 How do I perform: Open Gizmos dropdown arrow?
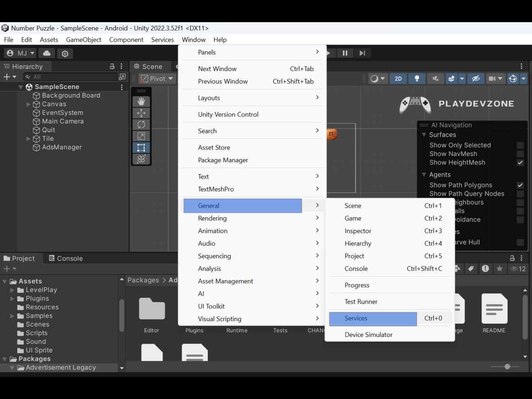[x=524, y=78]
